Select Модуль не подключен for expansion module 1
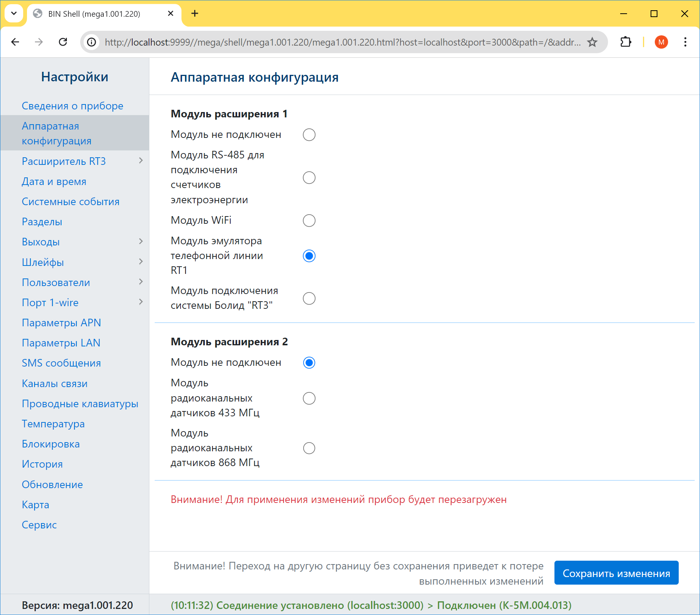Viewport: 700px width, 615px height. pos(309,135)
